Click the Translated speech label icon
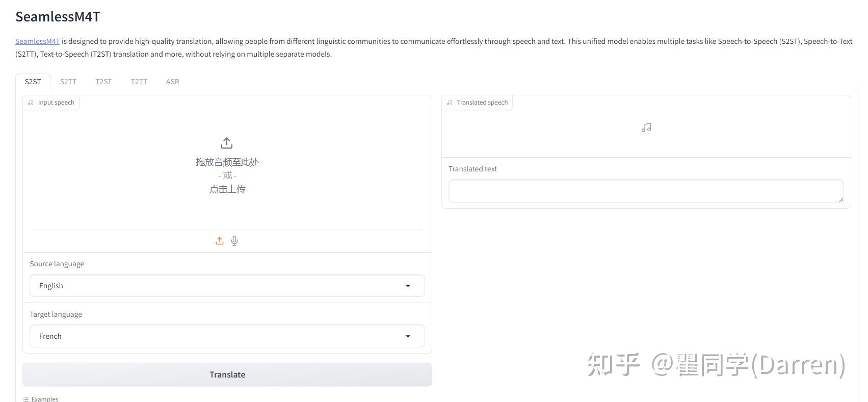This screenshot has height=402, width=868. coord(450,103)
